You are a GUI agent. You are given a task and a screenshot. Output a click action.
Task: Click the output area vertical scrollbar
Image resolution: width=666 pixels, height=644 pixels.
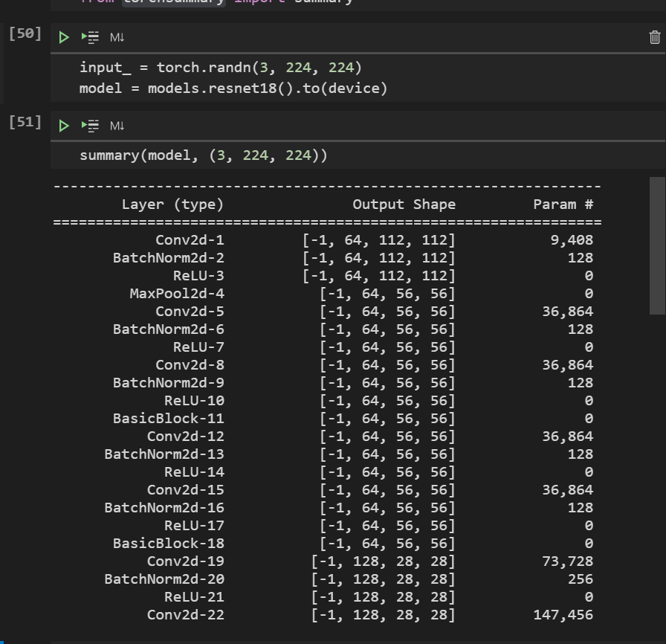[x=657, y=246]
